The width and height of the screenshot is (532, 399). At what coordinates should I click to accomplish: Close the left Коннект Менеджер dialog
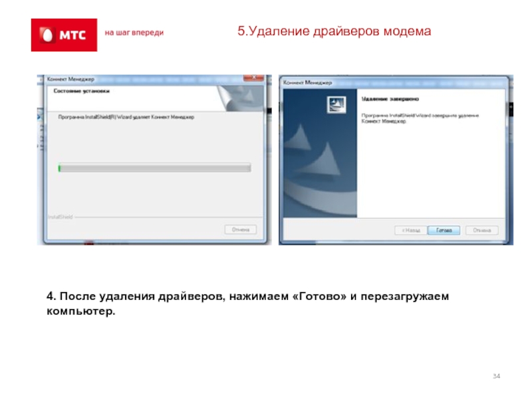253,78
